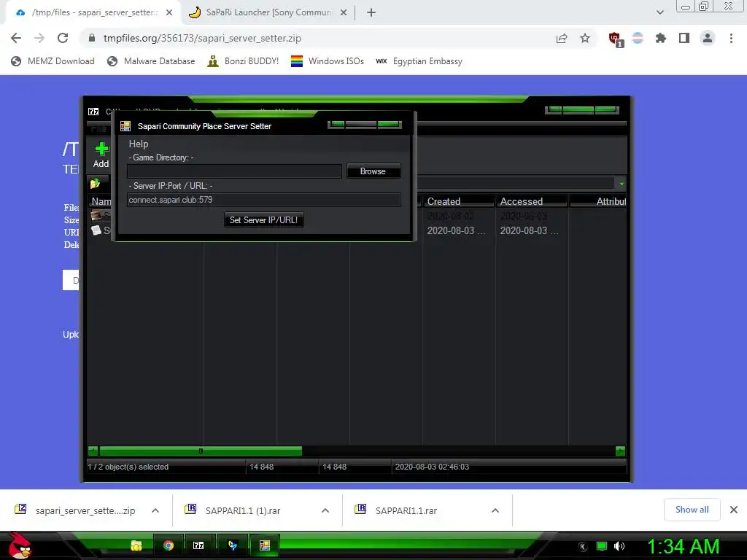
Task: Open the Help menu in Server Setter
Action: coord(138,144)
